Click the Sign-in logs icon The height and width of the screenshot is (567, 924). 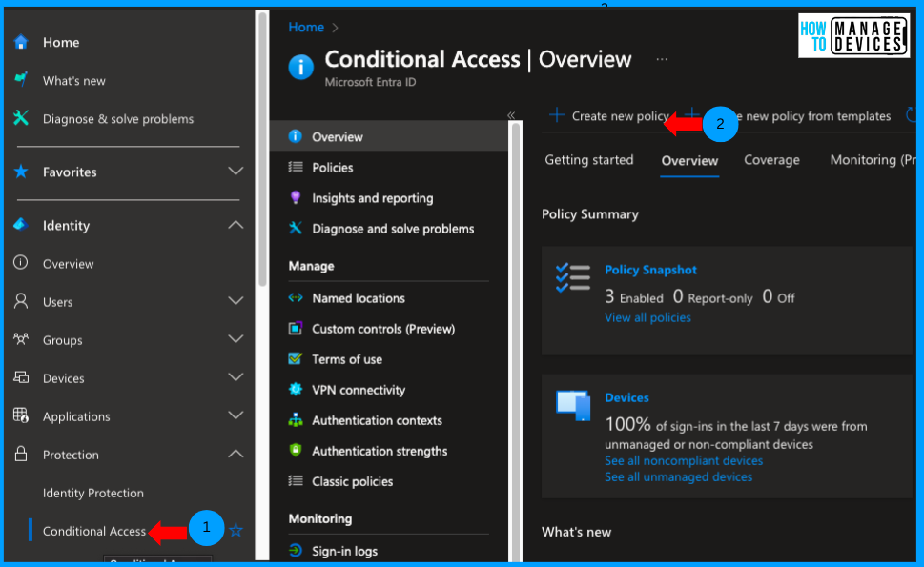pos(296,551)
